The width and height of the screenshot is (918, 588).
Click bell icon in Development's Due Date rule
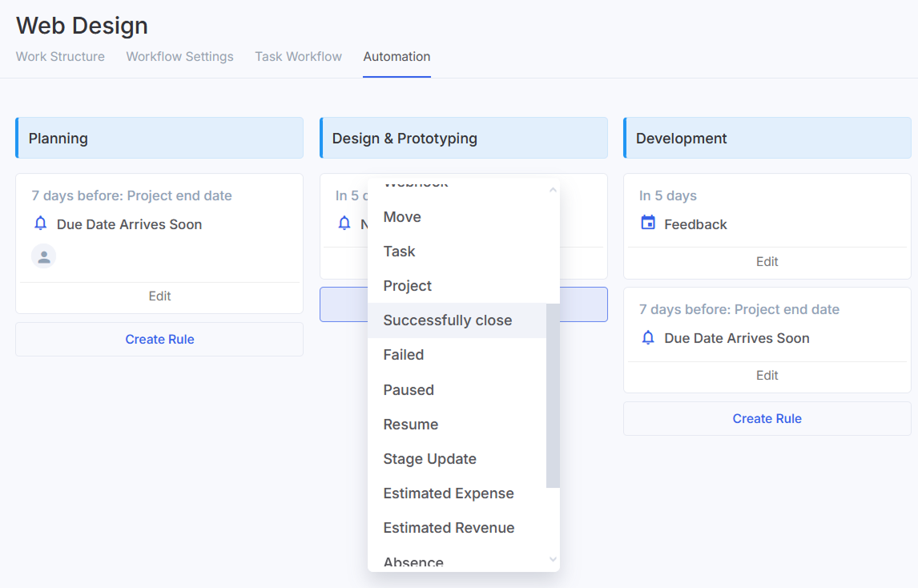(x=648, y=337)
